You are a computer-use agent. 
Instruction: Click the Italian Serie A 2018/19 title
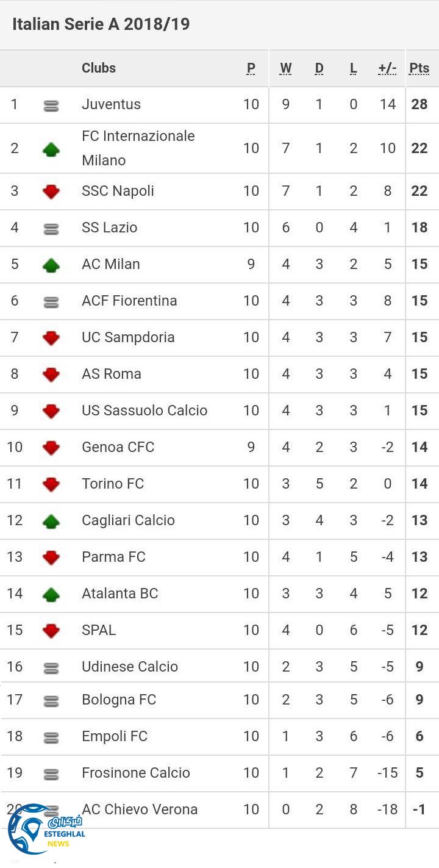(101, 24)
